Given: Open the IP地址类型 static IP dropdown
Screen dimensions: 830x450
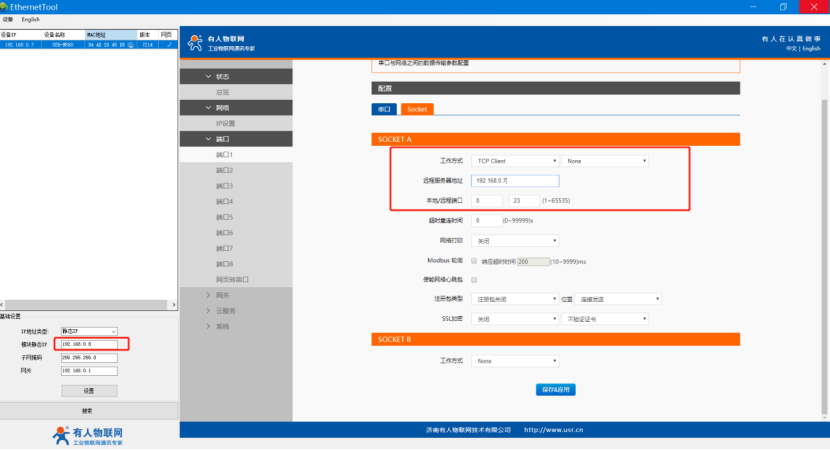Looking at the screenshot, I should pos(89,330).
